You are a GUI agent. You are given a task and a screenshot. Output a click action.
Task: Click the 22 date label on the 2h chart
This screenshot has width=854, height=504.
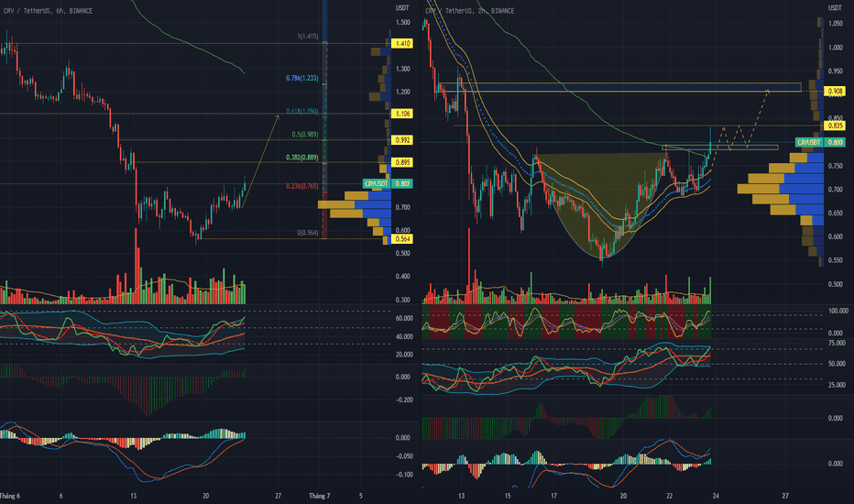click(670, 496)
